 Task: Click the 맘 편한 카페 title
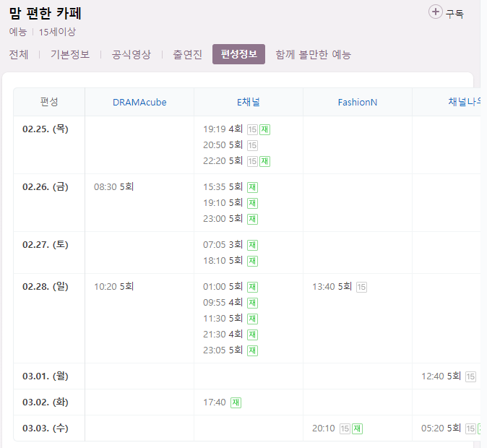point(46,13)
